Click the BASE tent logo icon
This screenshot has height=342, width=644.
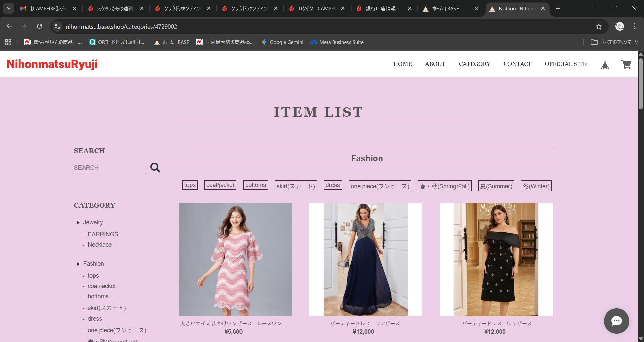605,64
